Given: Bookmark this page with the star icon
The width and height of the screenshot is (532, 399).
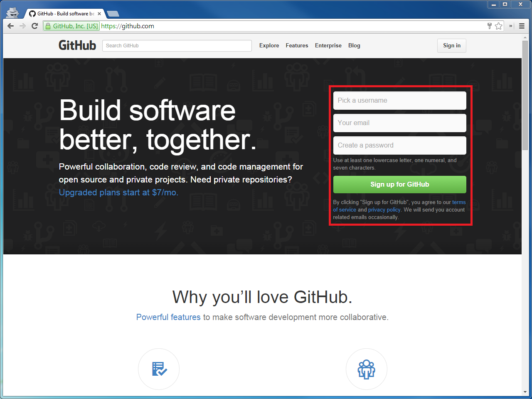Looking at the screenshot, I should pyautogui.click(x=499, y=26).
